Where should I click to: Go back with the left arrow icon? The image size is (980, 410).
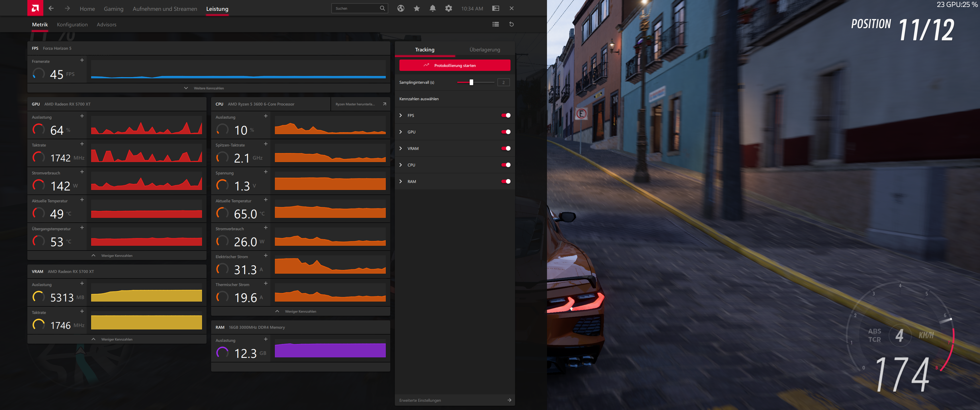(x=51, y=8)
